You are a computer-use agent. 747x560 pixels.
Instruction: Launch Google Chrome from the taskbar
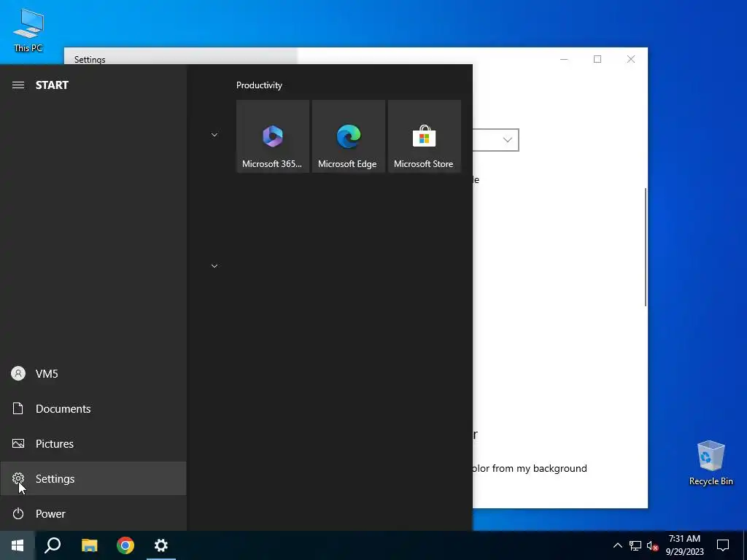point(125,545)
